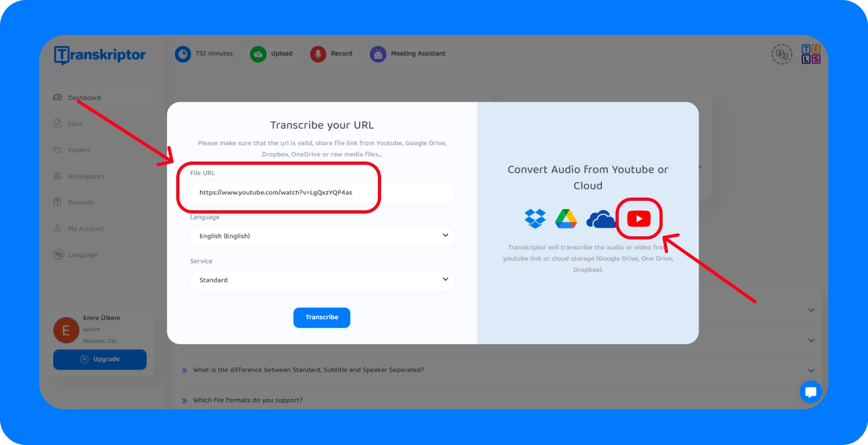Click double-chevron beside 'difference between Standard' question

coord(184,371)
